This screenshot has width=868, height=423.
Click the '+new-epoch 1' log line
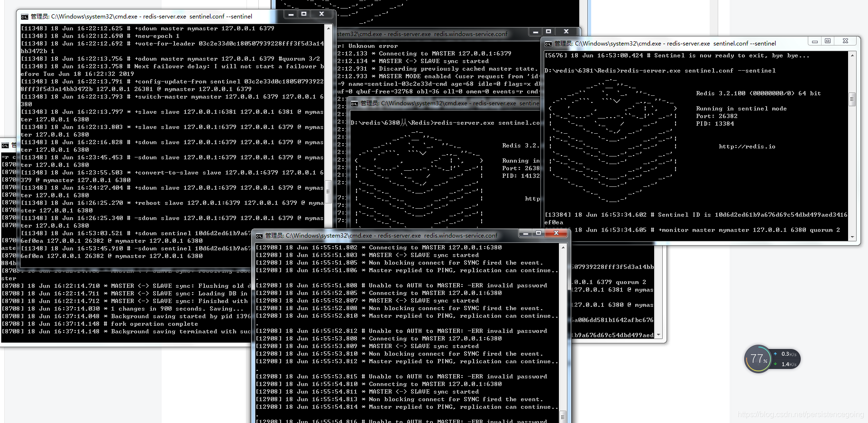100,36
